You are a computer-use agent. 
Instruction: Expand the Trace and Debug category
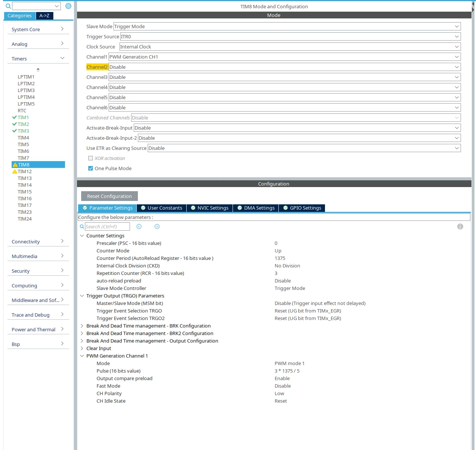click(x=38, y=315)
